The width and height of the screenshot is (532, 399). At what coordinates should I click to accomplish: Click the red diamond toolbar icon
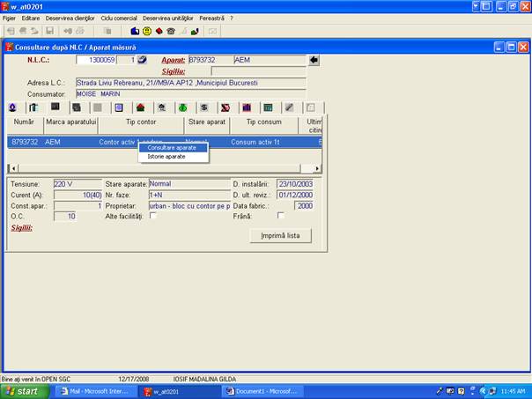point(159,31)
